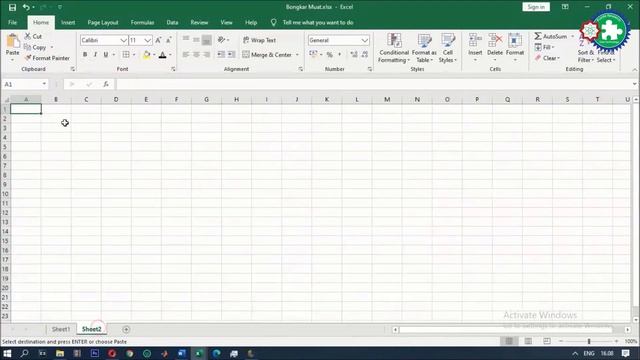Open font color dropdown arrow
The image size is (640, 360).
pyautogui.click(x=170, y=54)
